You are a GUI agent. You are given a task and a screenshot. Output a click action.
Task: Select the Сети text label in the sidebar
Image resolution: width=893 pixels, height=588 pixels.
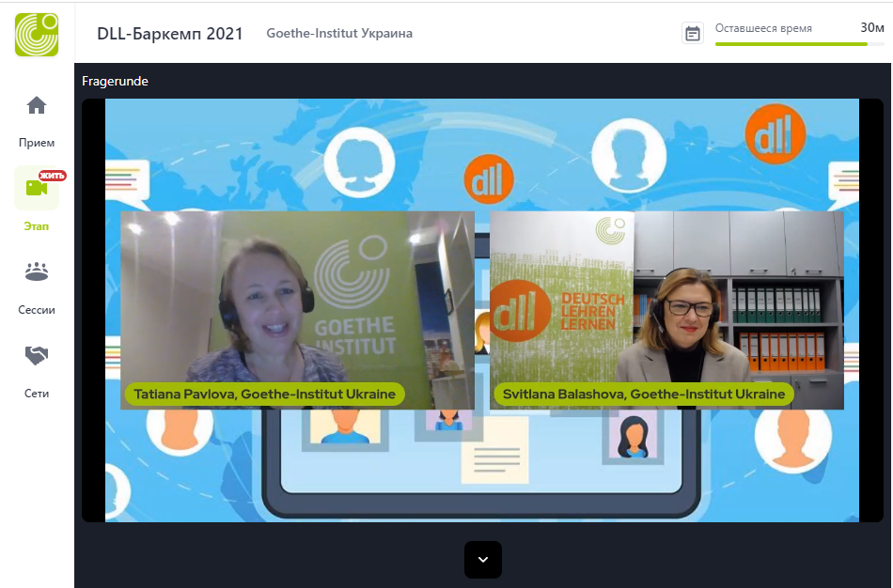coord(37,394)
